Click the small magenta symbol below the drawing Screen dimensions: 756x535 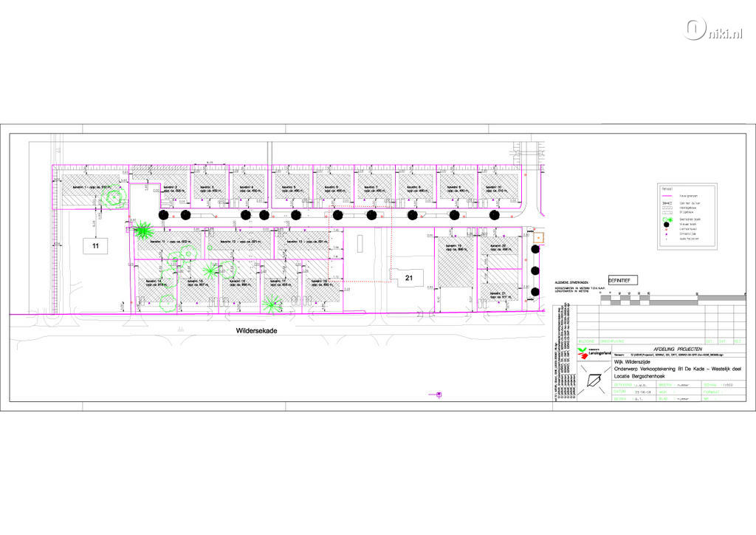437,395
